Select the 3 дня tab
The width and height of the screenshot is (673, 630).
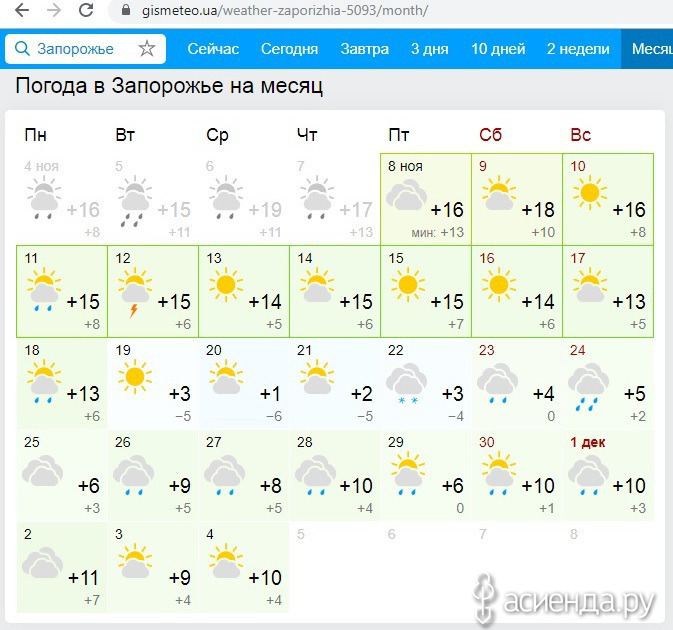430,49
